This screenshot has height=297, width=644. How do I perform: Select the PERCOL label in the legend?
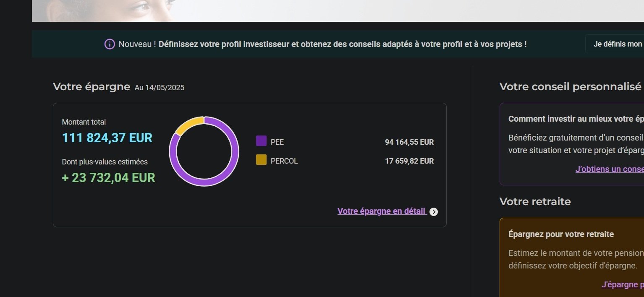(284, 161)
